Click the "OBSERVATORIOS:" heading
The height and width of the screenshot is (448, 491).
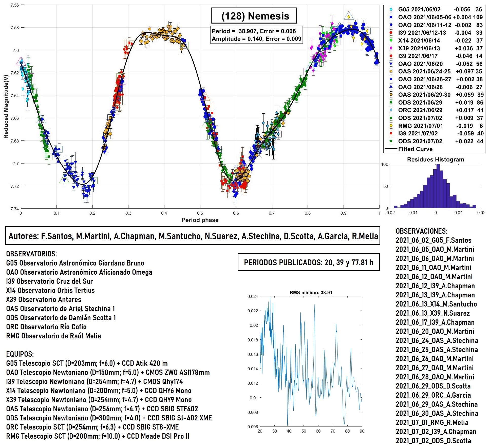(32, 254)
